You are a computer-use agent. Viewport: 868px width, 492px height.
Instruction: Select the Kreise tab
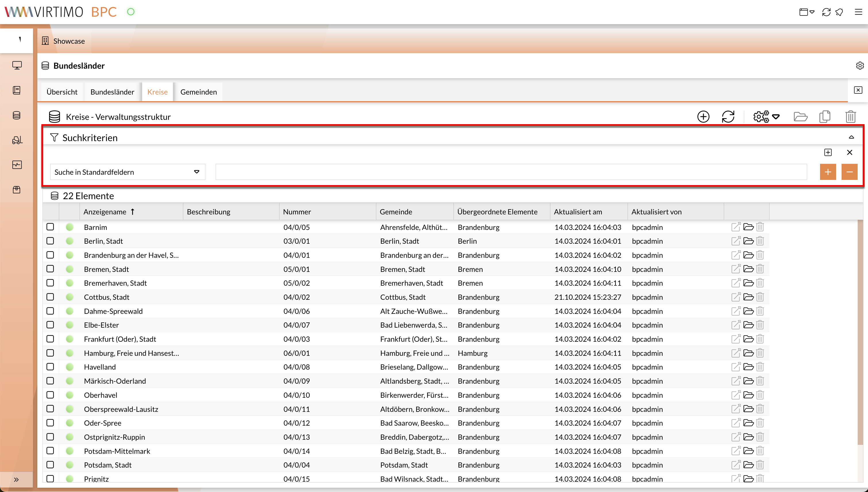[x=157, y=92]
